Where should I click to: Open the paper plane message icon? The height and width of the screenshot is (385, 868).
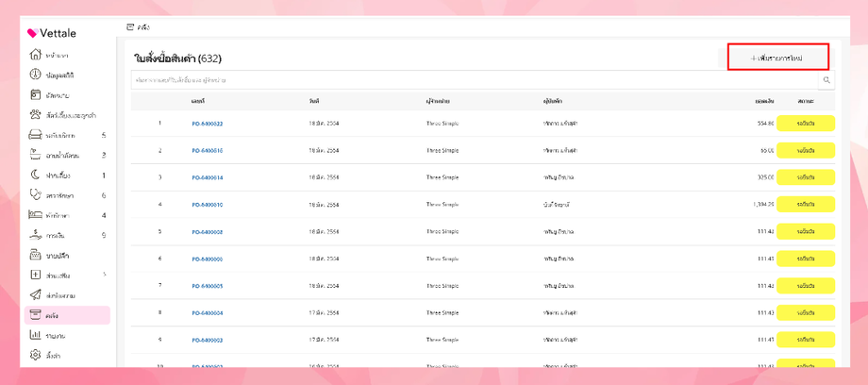point(35,295)
